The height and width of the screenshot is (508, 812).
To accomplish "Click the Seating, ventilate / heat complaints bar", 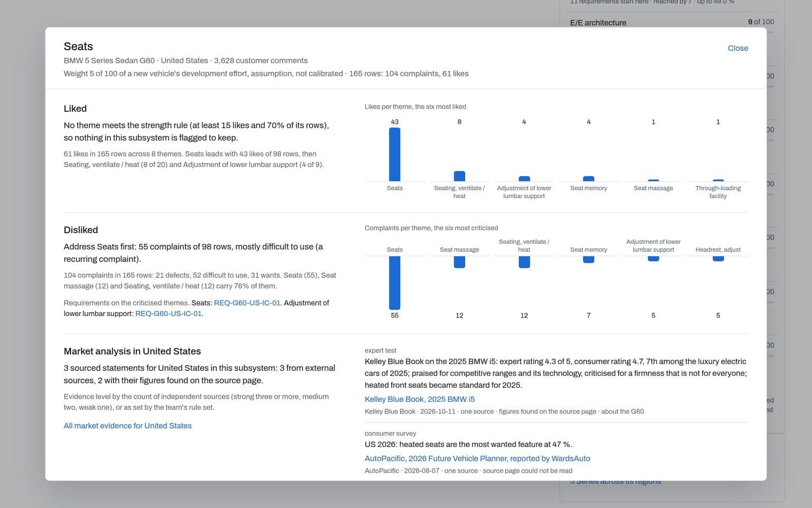I will point(524,262).
